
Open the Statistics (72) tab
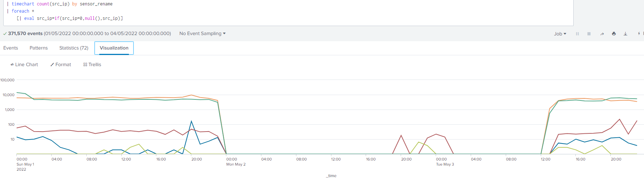click(74, 48)
